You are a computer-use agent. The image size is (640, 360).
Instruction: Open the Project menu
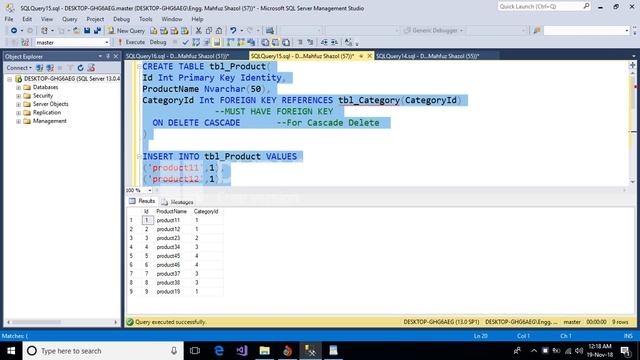(95, 19)
